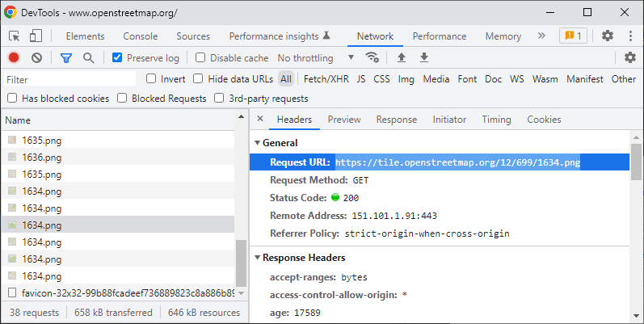This screenshot has width=644, height=324.
Task: Toggle the blue filter funnel icon
Action: (65, 58)
